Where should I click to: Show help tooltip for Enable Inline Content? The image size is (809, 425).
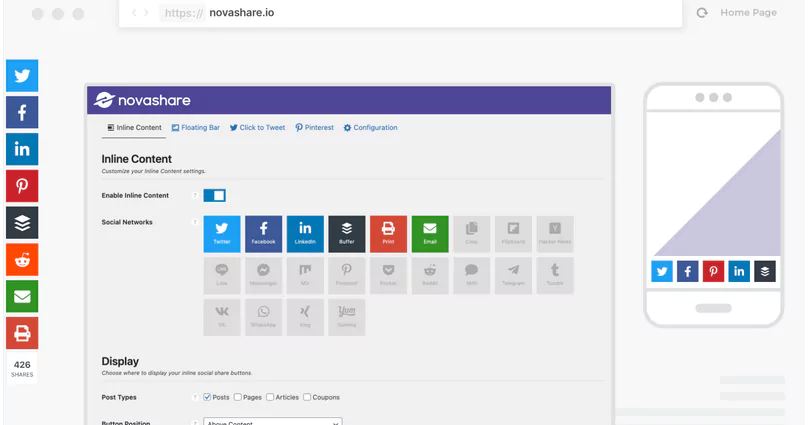[x=195, y=195]
